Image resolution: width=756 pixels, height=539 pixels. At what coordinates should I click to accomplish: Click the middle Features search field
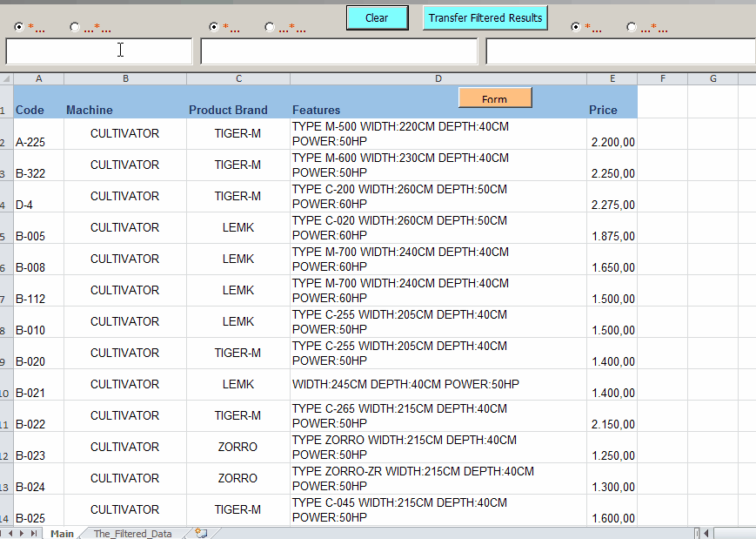tap(338, 51)
